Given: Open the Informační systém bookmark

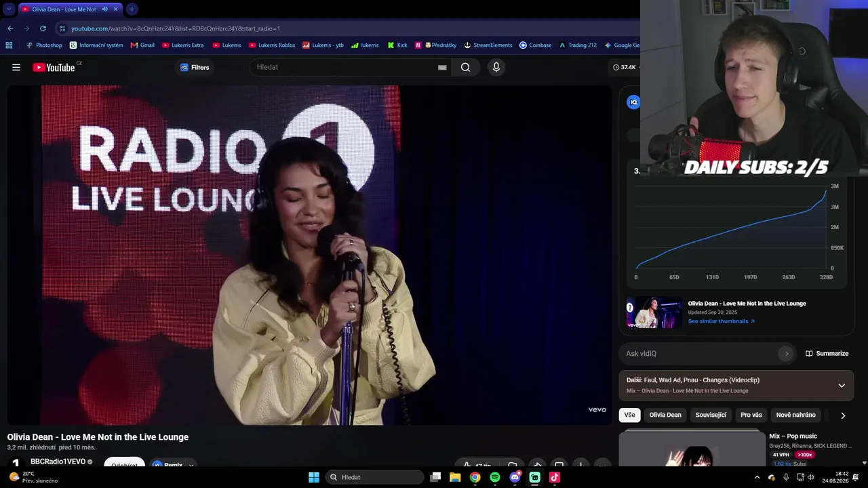Looking at the screenshot, I should [x=96, y=45].
